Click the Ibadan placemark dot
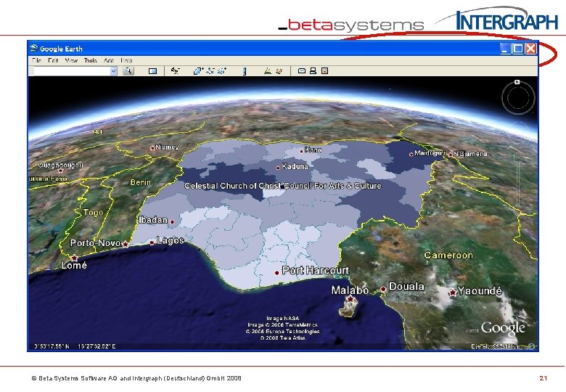 click(x=172, y=222)
